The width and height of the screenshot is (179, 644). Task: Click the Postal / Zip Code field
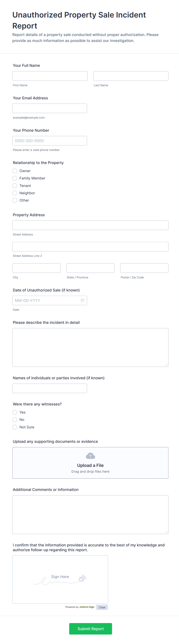pos(144,268)
